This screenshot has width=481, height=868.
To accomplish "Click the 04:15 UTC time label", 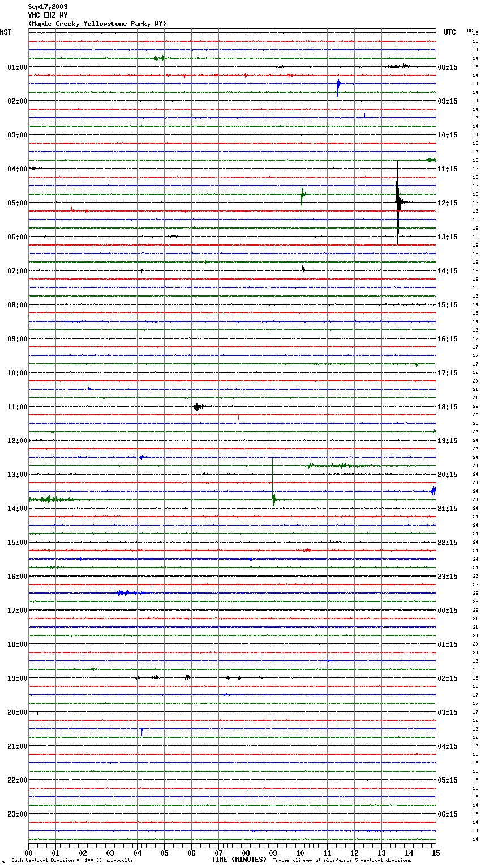I will click(448, 746).
